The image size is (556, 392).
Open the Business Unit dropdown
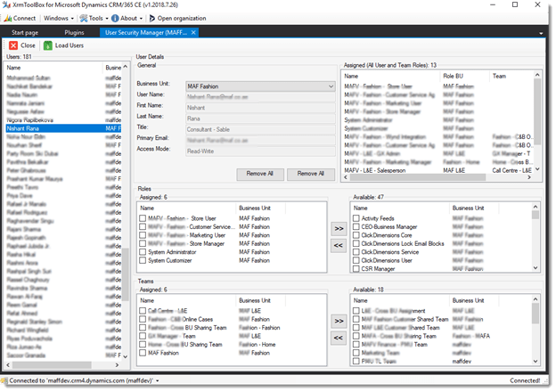[x=331, y=86]
